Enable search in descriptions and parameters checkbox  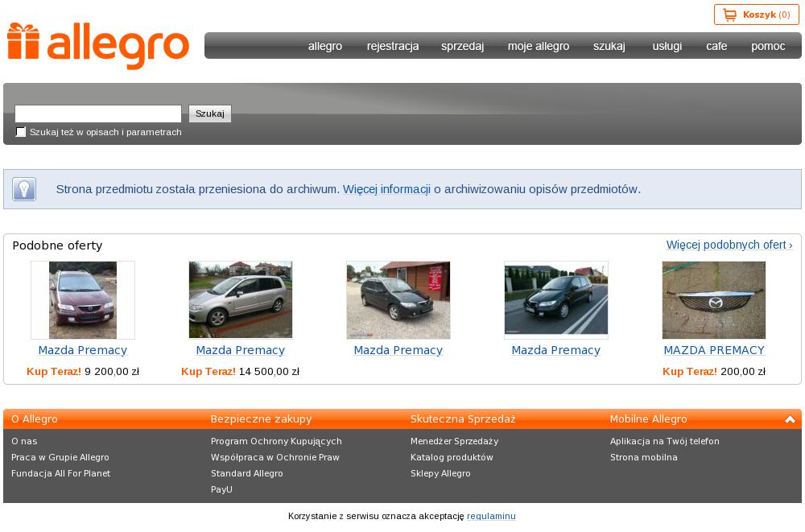21,132
